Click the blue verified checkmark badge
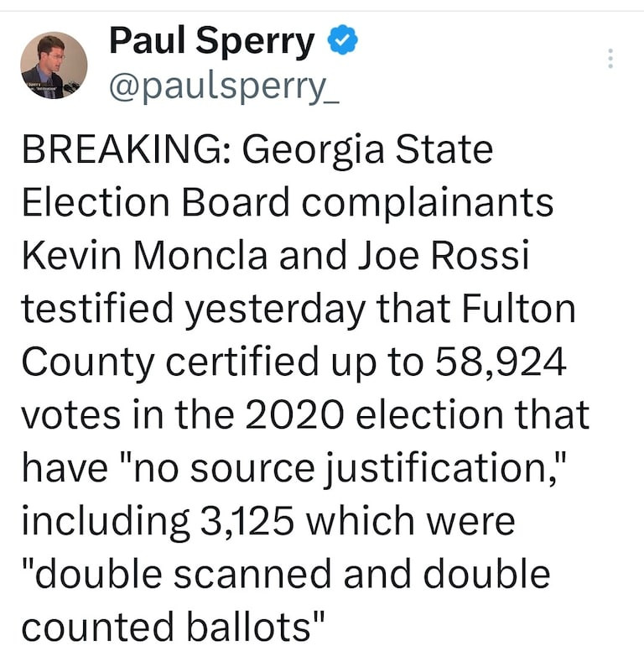Image resolution: width=644 pixels, height=672 pixels. click(x=341, y=40)
